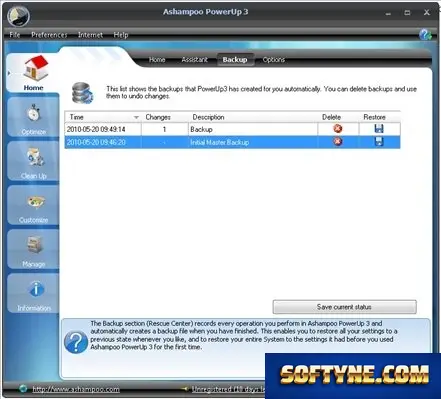Delete the 09:49:14 Backup entry

coord(338,129)
